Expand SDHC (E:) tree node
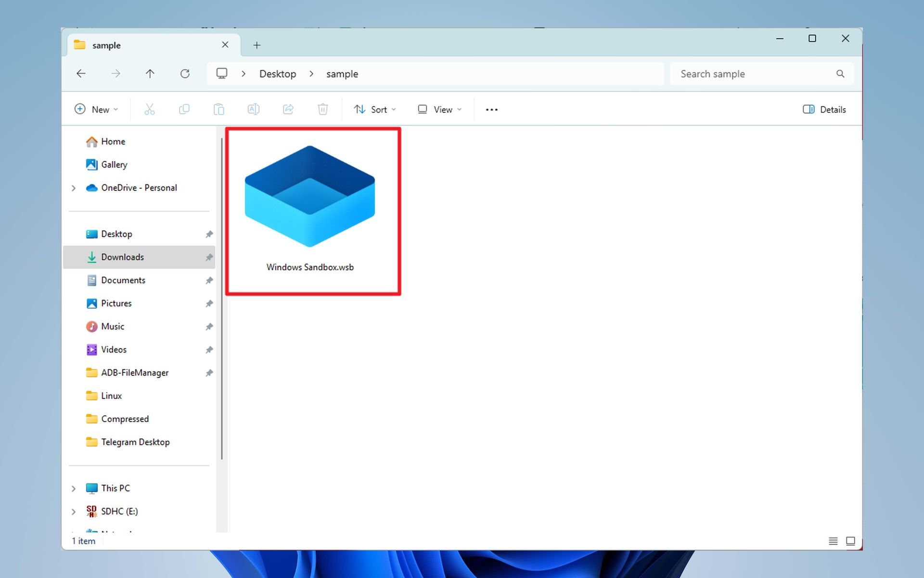 click(74, 512)
